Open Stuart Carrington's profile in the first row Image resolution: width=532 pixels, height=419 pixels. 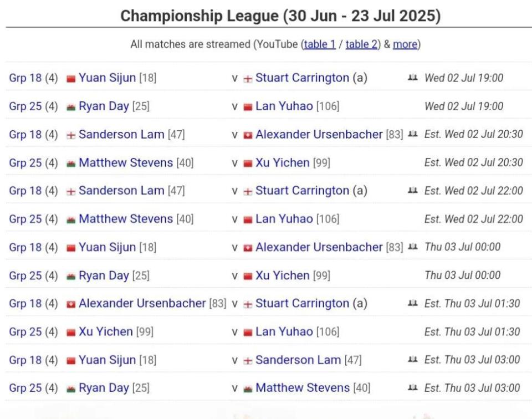pos(302,78)
